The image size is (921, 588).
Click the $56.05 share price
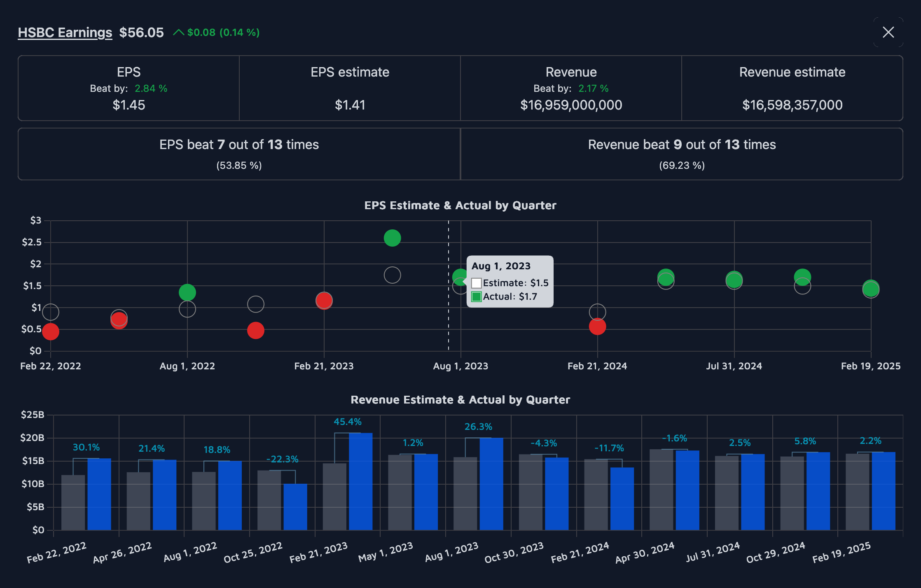(x=141, y=32)
